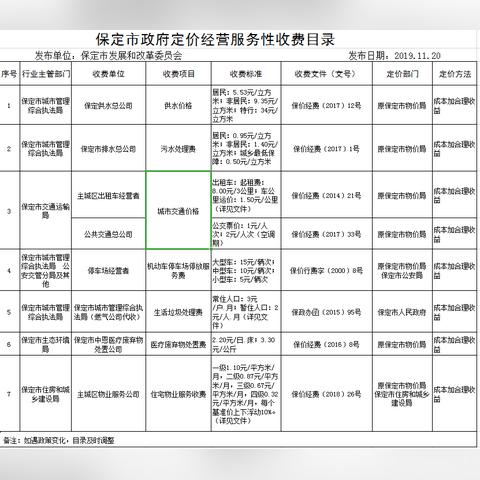Select the 定价部门 header cell
480x480 pixels.
click(x=402, y=74)
